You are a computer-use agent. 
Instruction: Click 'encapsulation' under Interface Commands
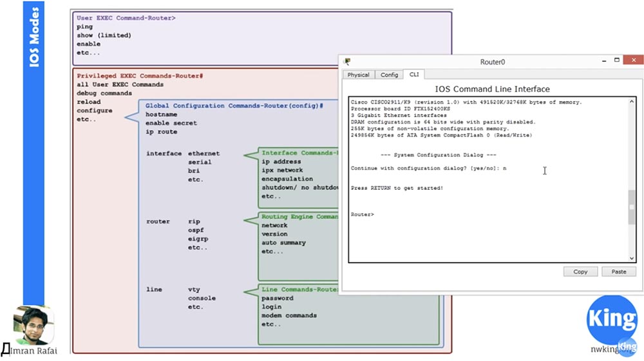[x=287, y=179]
